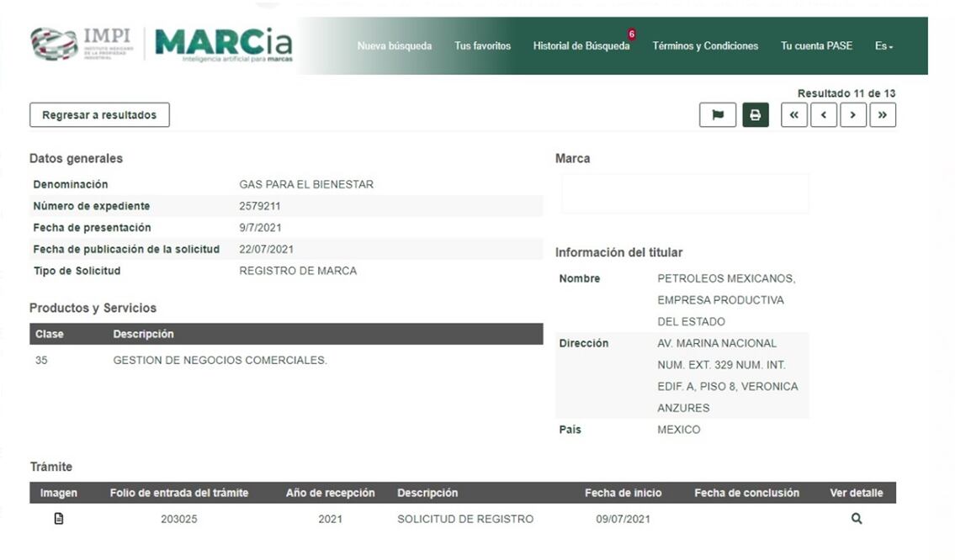This screenshot has height=560, width=955.
Task: Open the Es language dropdown
Action: (883, 46)
